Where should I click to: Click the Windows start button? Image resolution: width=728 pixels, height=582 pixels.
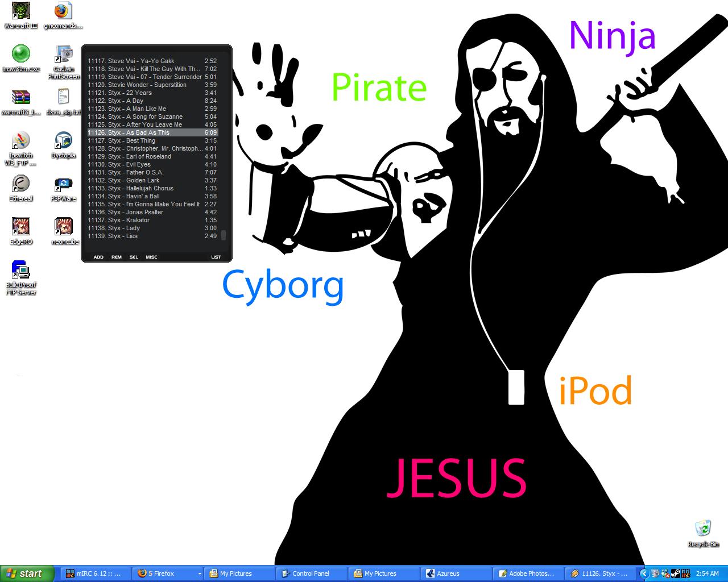click(x=27, y=573)
